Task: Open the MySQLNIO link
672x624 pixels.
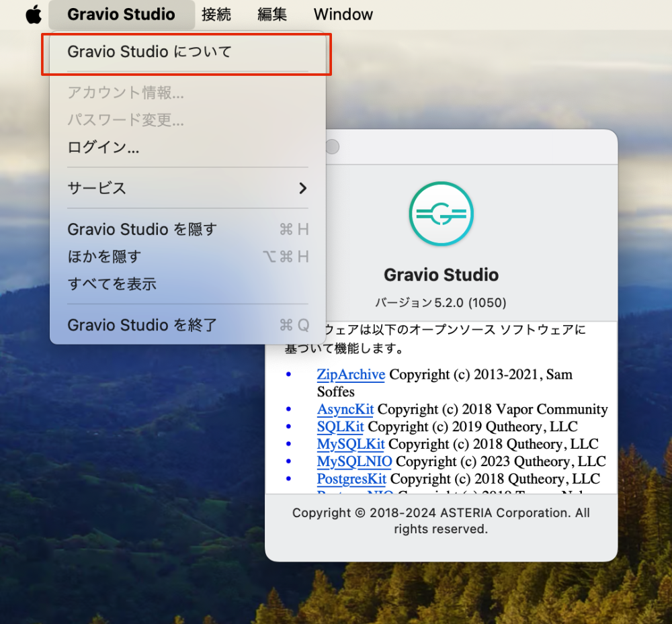Action: click(354, 461)
